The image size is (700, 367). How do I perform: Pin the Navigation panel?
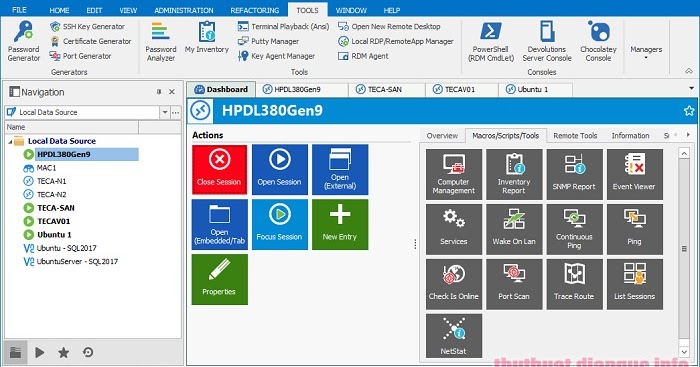(x=159, y=92)
